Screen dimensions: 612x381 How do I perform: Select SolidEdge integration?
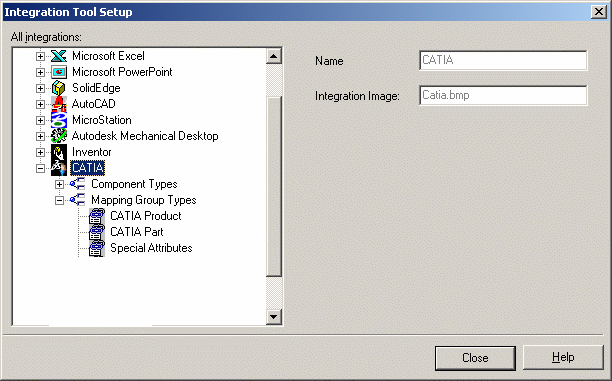(x=96, y=88)
